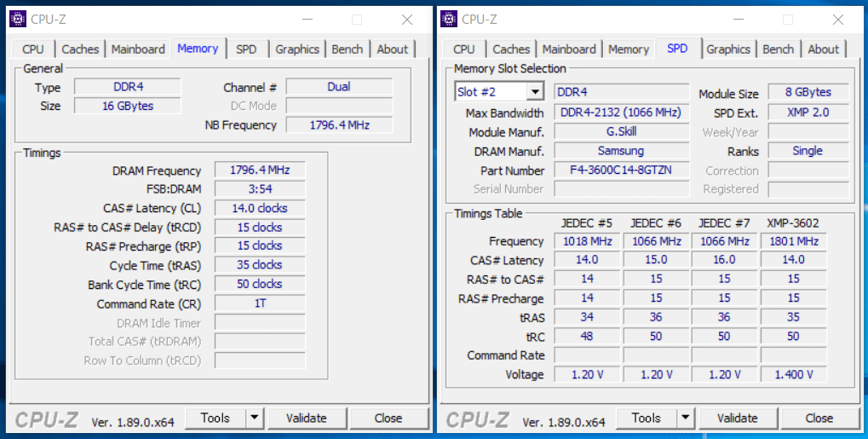Click tRAS 35 clocks value
868x439 pixels.
coord(260,265)
